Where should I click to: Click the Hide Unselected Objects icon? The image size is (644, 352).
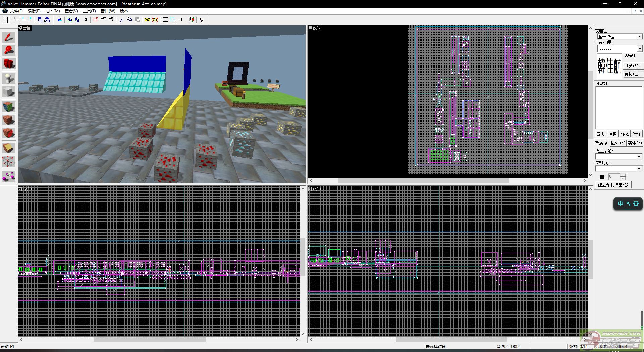pyautogui.click(x=103, y=20)
